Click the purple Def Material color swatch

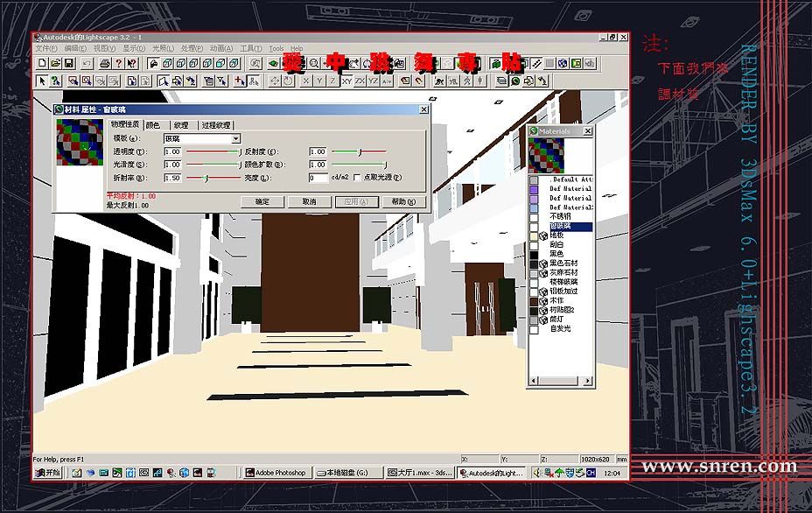click(534, 190)
